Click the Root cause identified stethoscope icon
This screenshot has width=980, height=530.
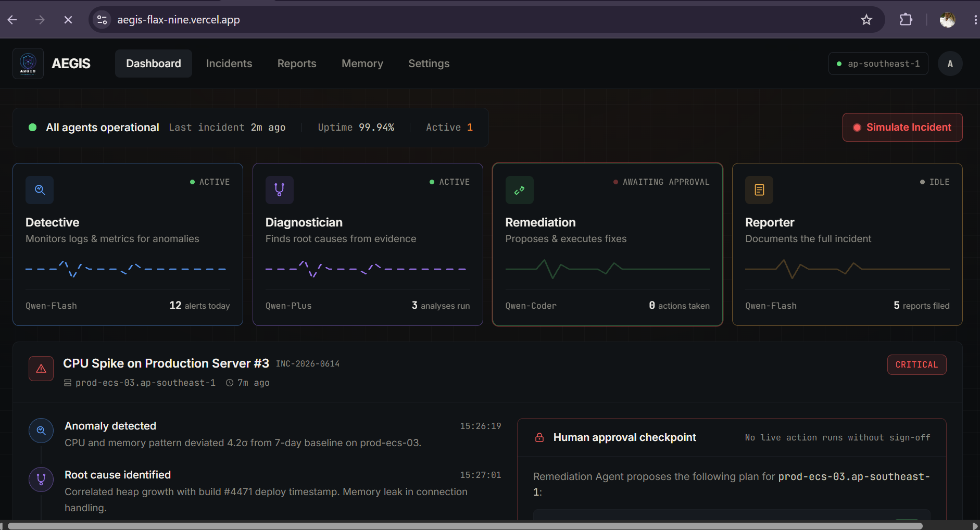pyautogui.click(x=41, y=479)
